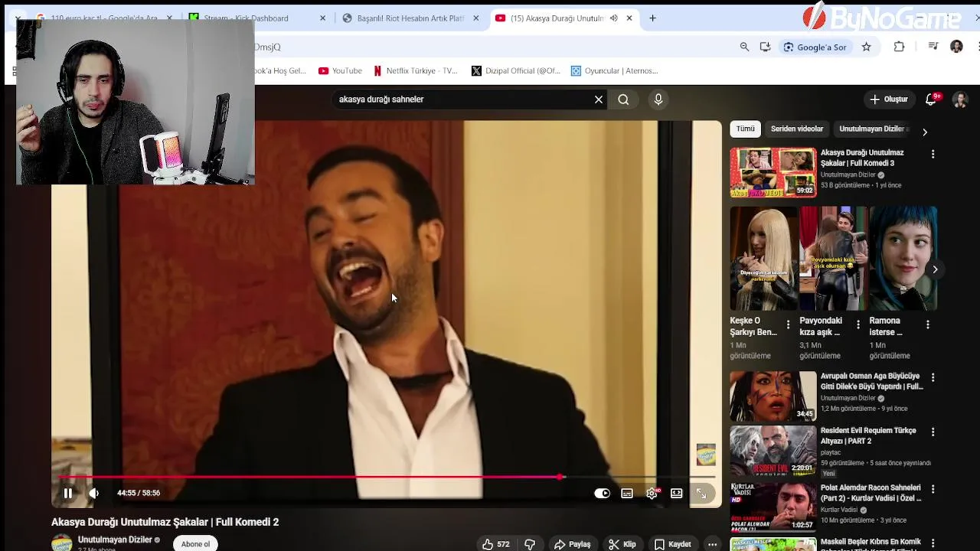Viewport: 980px width, 551px height.
Task: Enter fullscreen video mode
Action: point(701,494)
